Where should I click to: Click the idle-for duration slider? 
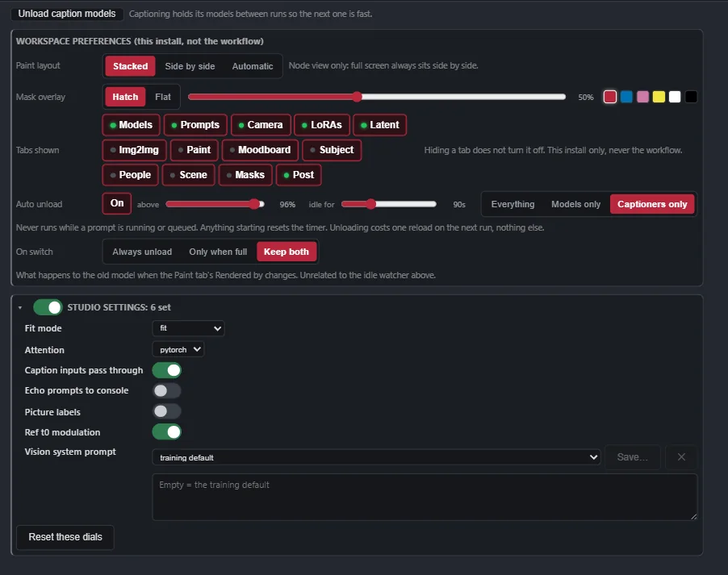(388, 204)
